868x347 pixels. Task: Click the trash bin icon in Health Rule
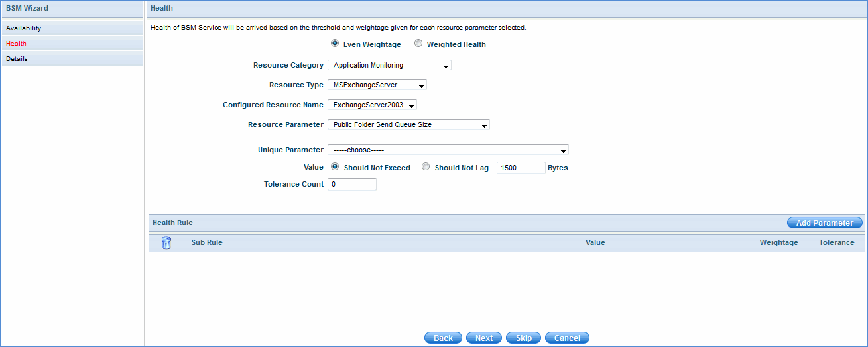[166, 243]
